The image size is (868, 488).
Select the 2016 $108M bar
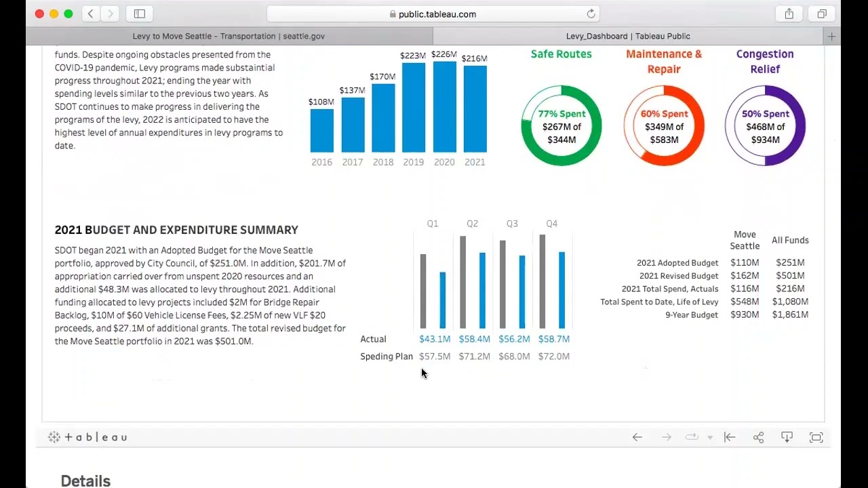(322, 130)
